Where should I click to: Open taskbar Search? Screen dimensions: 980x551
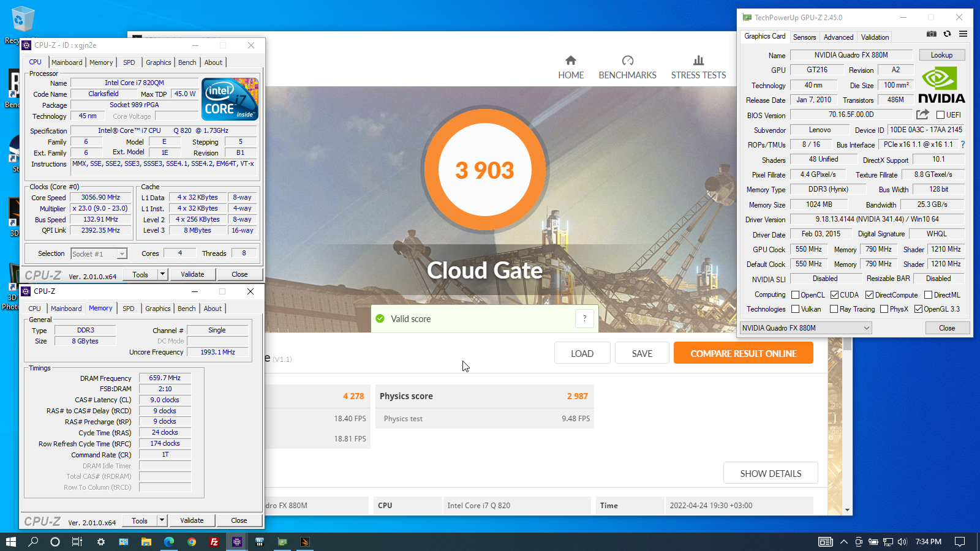[x=33, y=542]
